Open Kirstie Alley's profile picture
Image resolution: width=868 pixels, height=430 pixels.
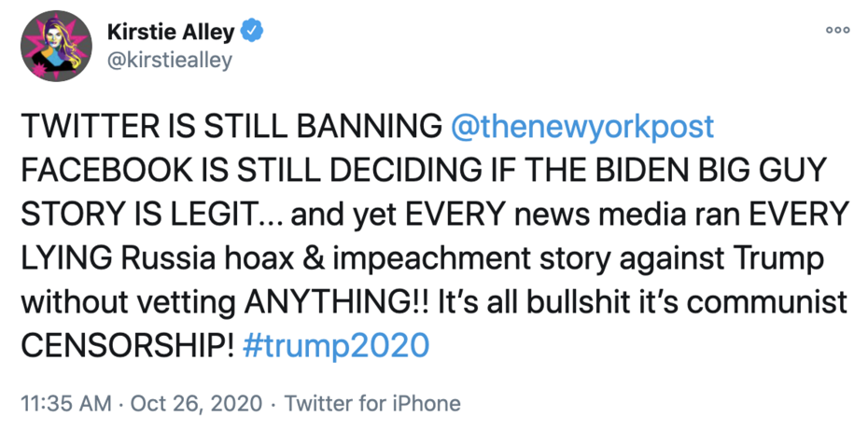click(55, 48)
